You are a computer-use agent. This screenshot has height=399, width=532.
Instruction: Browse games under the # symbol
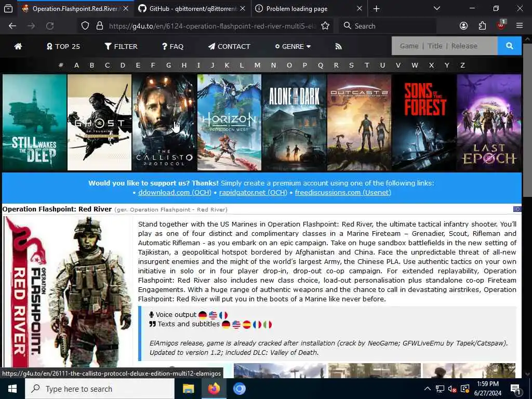(61, 65)
